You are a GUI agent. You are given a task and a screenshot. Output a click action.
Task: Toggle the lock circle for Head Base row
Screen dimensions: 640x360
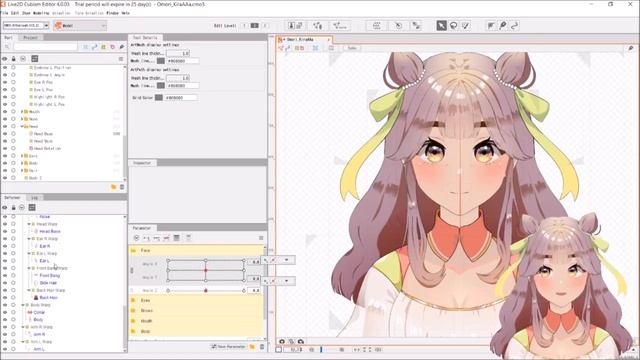pos(13,133)
